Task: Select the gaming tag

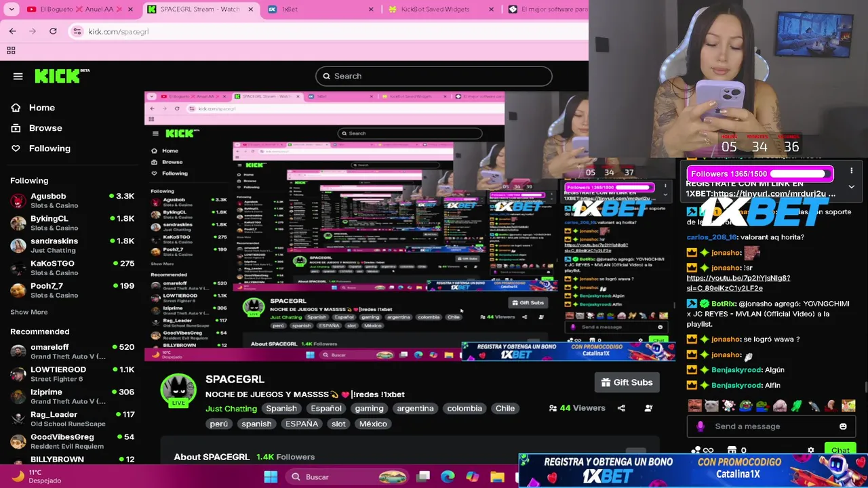Action: (x=369, y=409)
